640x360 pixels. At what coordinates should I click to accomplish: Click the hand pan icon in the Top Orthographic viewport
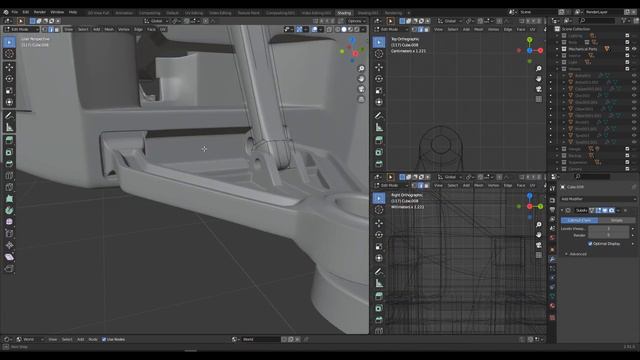[539, 79]
